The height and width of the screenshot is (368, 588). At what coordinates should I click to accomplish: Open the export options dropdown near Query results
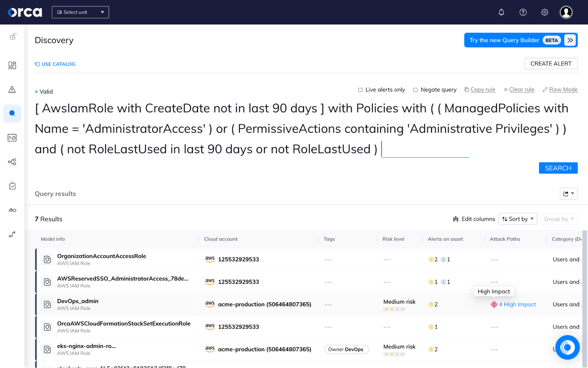point(568,193)
